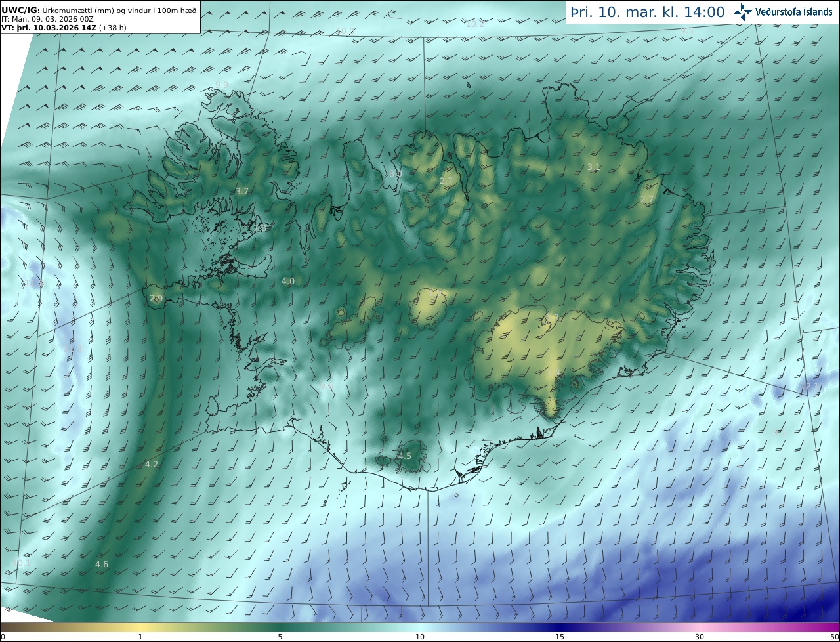The height and width of the screenshot is (642, 840).
Task: Click the 2.7 label beside the 8.0 label
Action: (x=447, y=181)
